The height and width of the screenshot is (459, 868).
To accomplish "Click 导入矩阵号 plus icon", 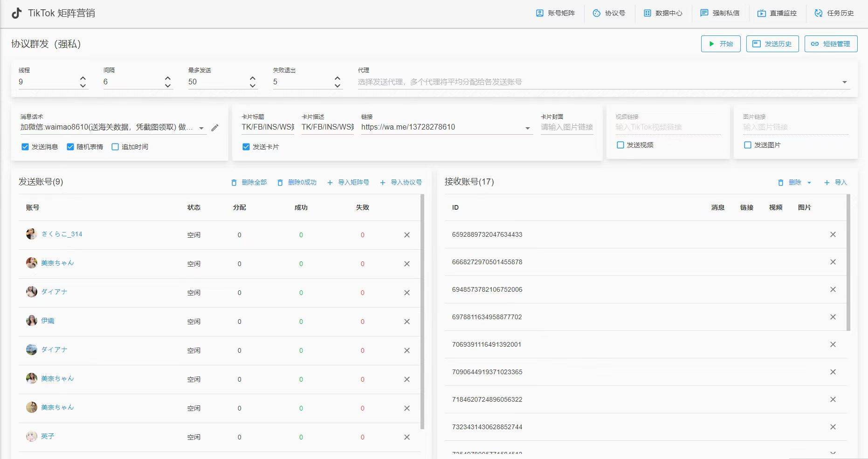I will point(330,183).
